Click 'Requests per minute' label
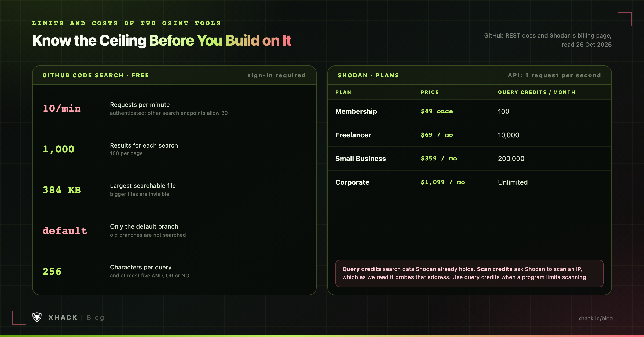644x337 pixels. [x=140, y=105]
